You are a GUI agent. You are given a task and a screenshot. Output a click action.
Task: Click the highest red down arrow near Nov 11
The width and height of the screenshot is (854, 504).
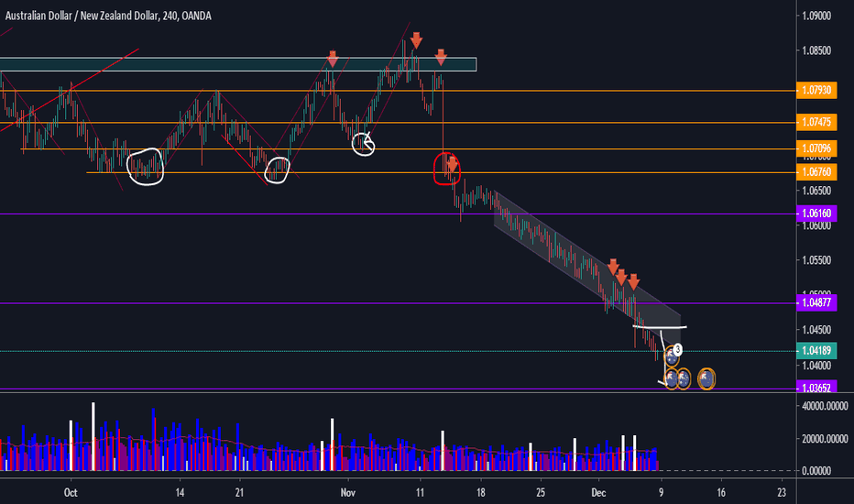point(416,40)
